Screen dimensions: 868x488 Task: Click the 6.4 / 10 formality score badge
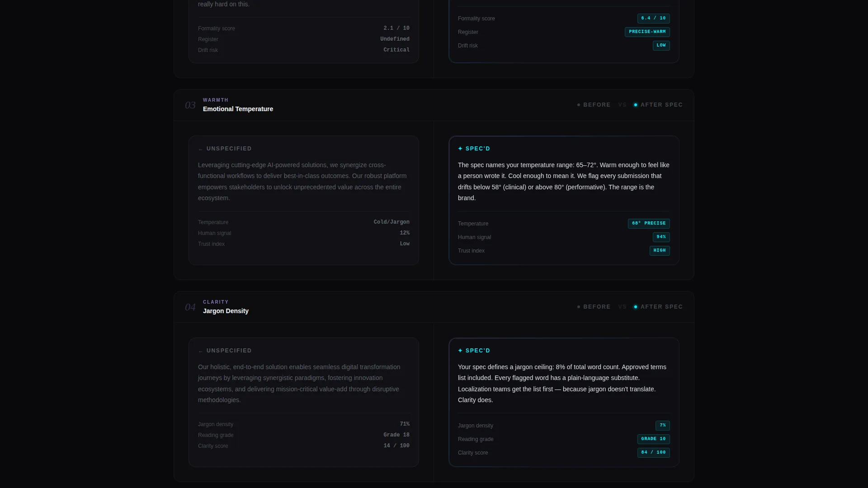click(653, 19)
